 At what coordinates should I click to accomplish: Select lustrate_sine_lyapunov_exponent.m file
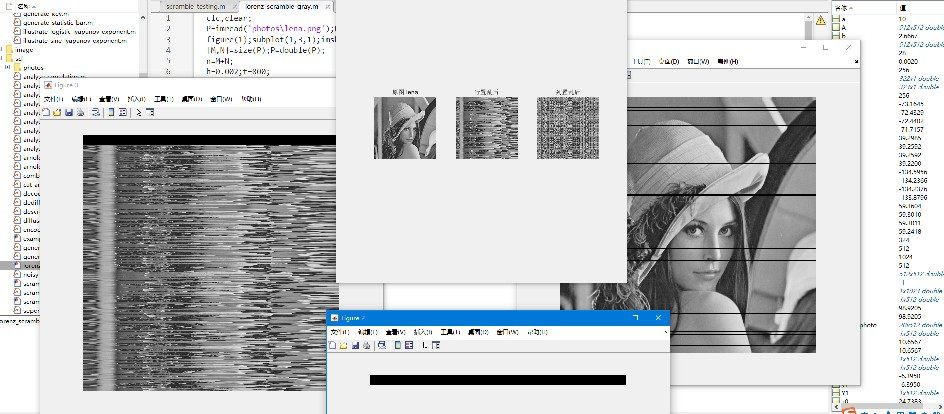tap(71, 41)
